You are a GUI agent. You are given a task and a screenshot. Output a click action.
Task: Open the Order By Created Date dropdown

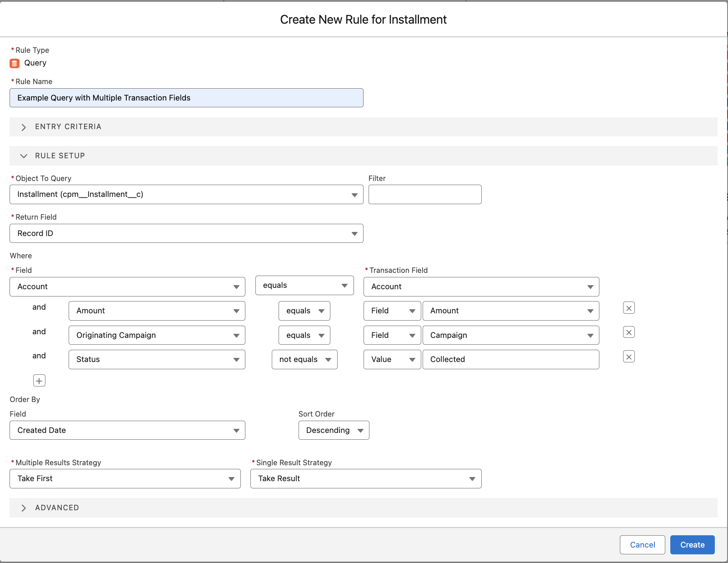(x=236, y=430)
